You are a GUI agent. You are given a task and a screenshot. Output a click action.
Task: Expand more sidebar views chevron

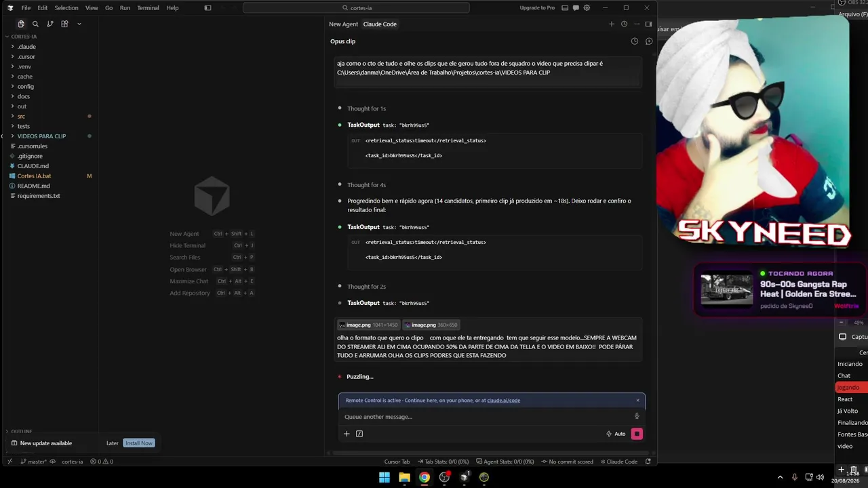point(79,24)
